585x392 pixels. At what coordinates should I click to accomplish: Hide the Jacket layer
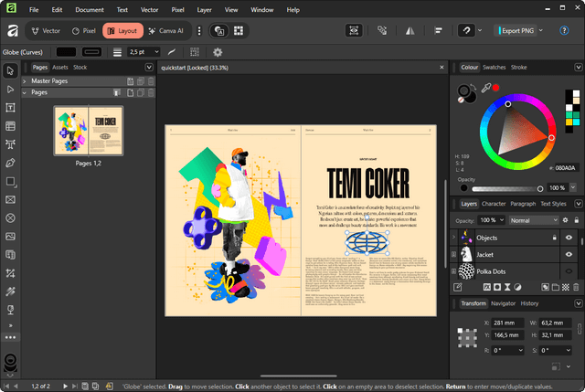pyautogui.click(x=569, y=254)
